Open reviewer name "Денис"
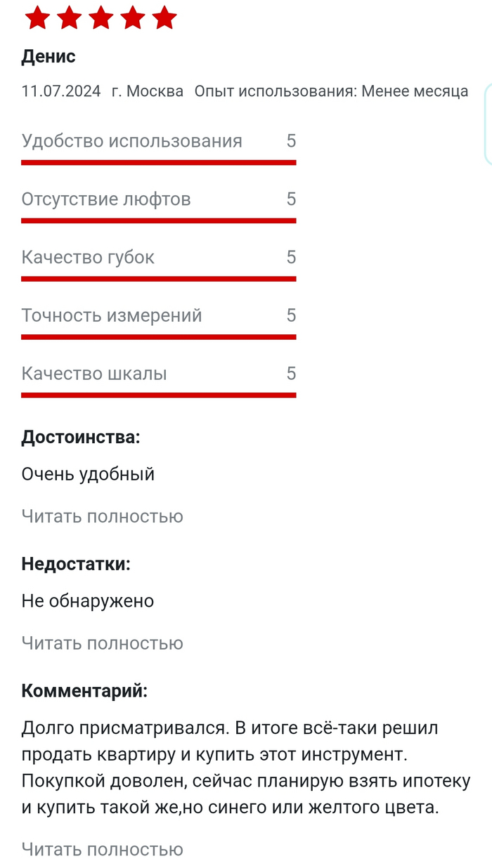 point(48,56)
